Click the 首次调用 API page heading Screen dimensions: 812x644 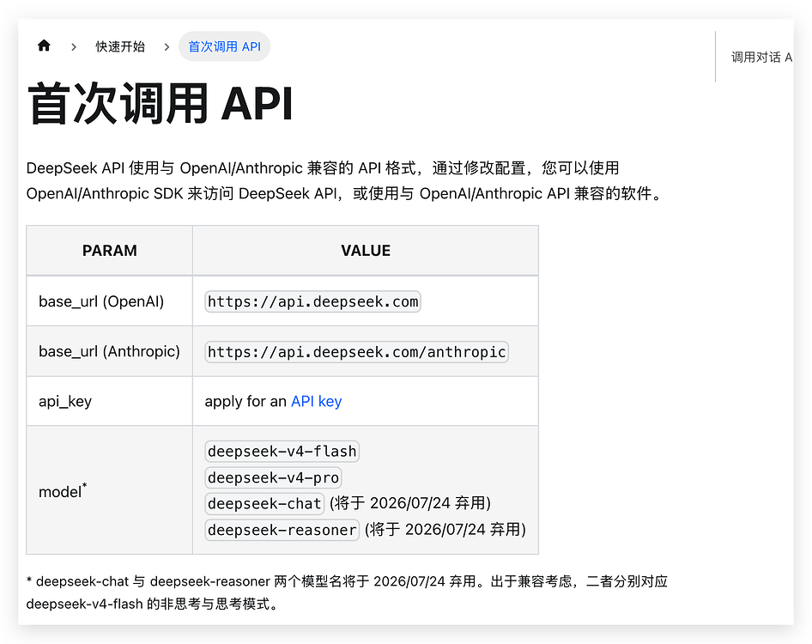(160, 104)
